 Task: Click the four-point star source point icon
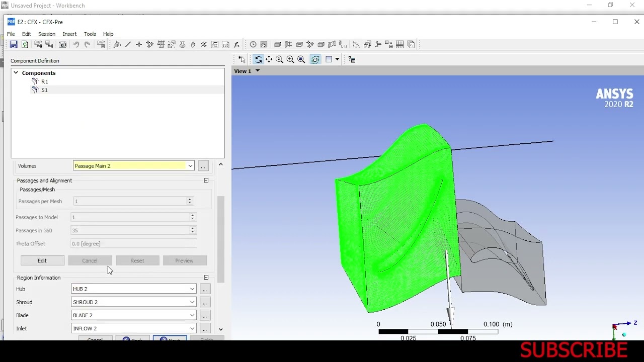click(139, 45)
